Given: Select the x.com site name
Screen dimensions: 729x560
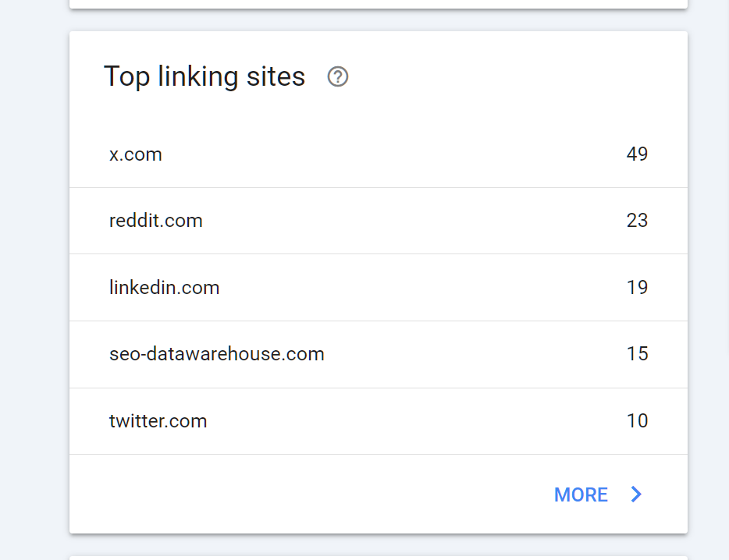Looking at the screenshot, I should tap(136, 154).
